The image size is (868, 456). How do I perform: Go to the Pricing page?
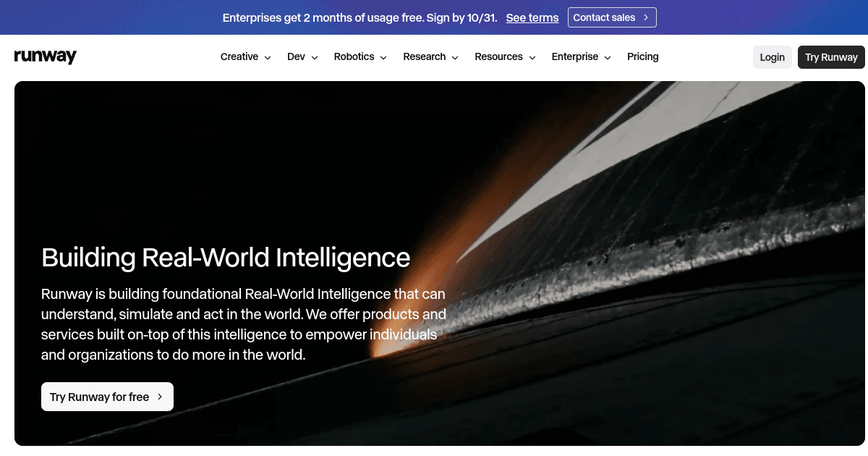[643, 57]
